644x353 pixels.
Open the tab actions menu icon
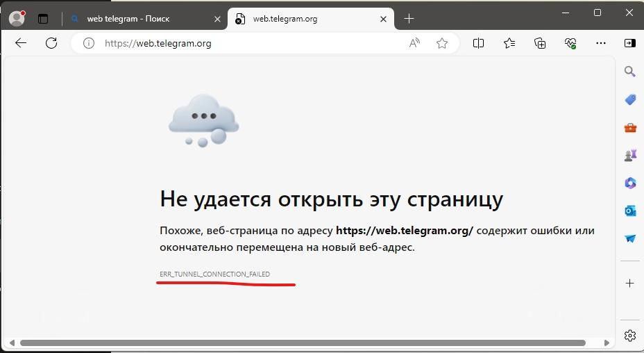[x=43, y=19]
